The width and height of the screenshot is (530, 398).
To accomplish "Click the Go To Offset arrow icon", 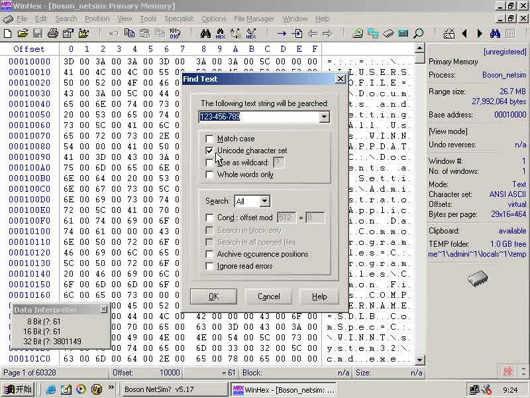I will coord(282,33).
